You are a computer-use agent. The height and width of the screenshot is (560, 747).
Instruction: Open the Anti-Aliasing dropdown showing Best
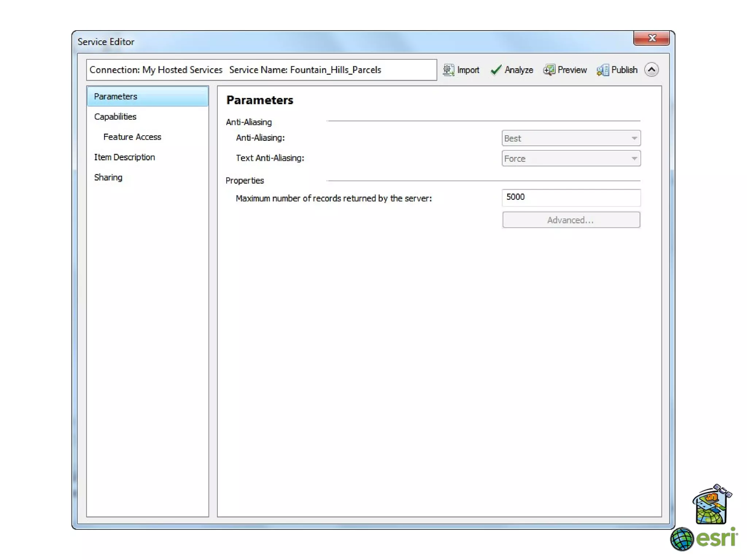[x=571, y=138]
